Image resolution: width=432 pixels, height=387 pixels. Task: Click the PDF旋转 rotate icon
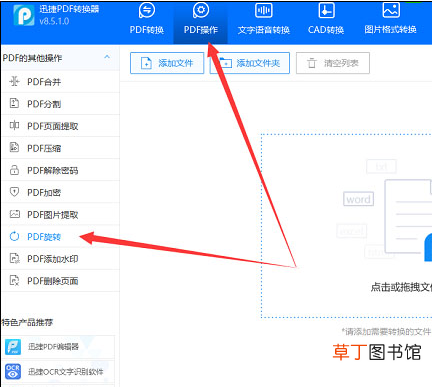(14, 236)
